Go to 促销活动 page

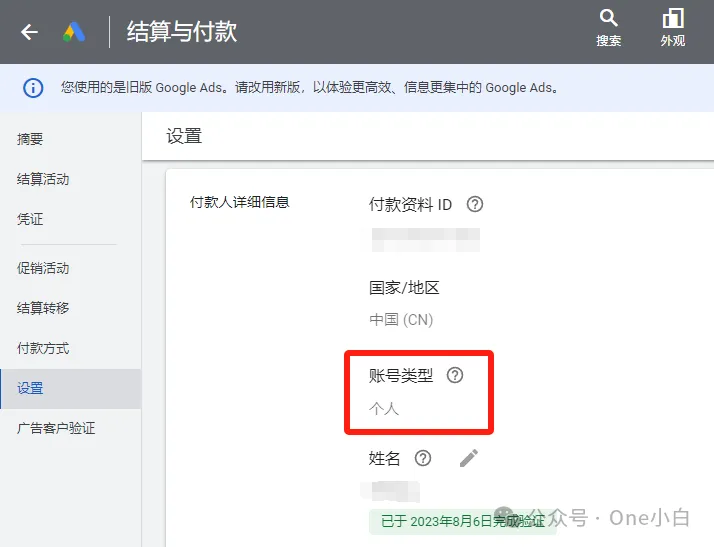point(43,268)
